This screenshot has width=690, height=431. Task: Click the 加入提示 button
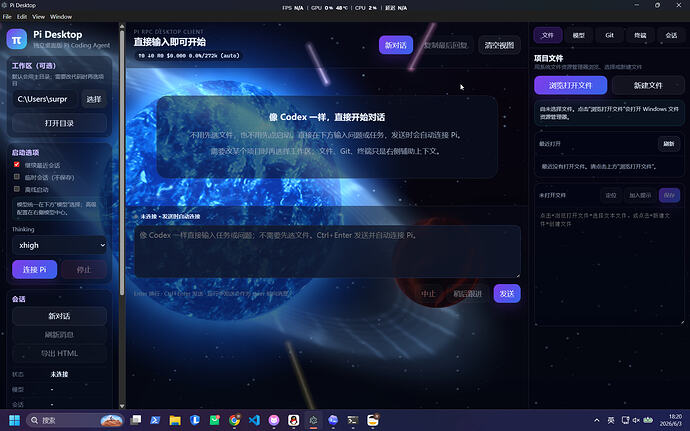(639, 195)
